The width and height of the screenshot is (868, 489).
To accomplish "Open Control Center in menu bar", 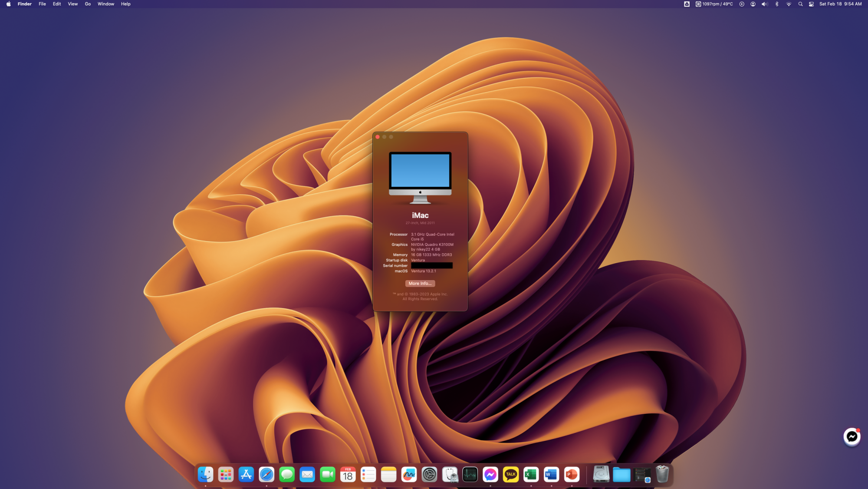I will tap(811, 4).
